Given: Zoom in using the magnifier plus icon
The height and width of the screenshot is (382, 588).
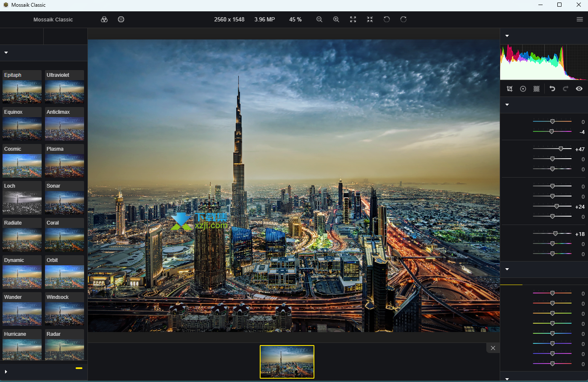Looking at the screenshot, I should click(x=336, y=19).
